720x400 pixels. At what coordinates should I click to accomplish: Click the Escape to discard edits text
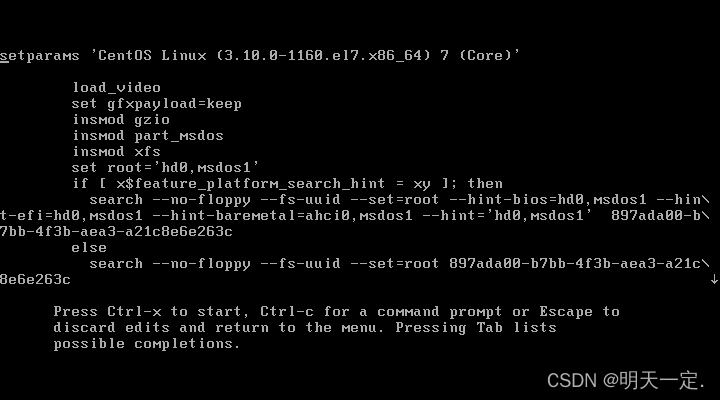(337, 320)
